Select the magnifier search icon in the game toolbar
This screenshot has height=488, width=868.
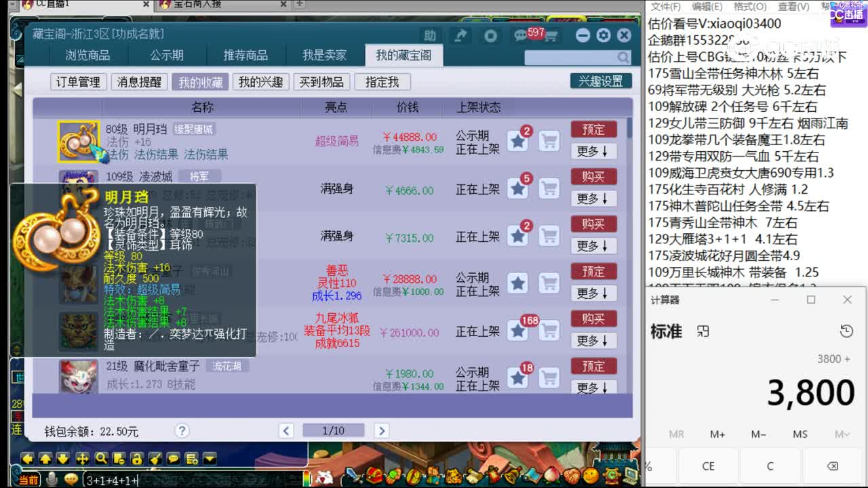coord(101,460)
